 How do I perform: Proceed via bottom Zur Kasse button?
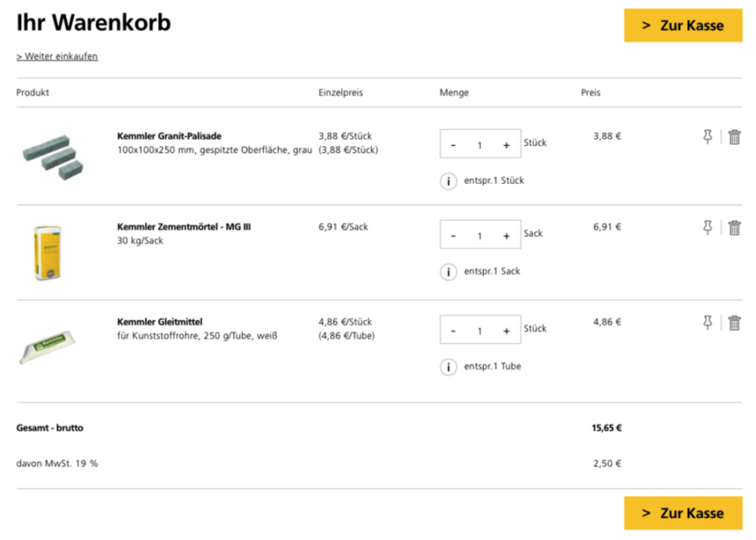(x=683, y=513)
